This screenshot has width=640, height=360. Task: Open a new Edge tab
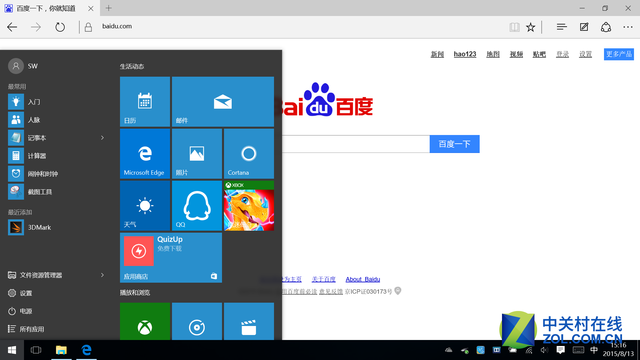click(109, 8)
